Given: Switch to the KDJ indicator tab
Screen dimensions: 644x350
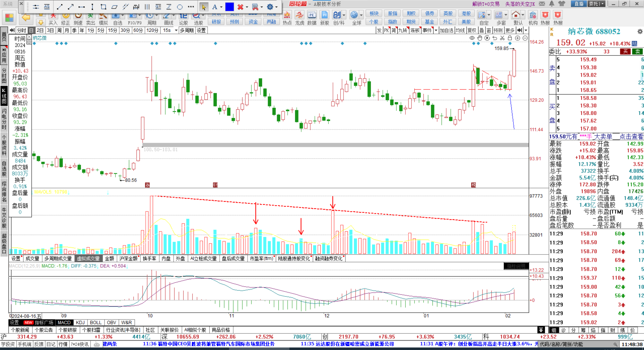Looking at the screenshot, I should pos(80,323).
